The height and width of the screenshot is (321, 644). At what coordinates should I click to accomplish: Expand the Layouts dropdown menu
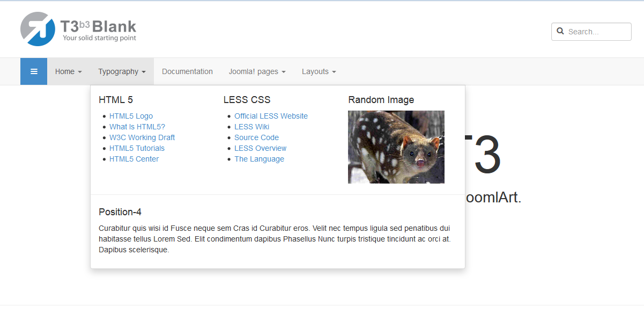[x=319, y=71]
